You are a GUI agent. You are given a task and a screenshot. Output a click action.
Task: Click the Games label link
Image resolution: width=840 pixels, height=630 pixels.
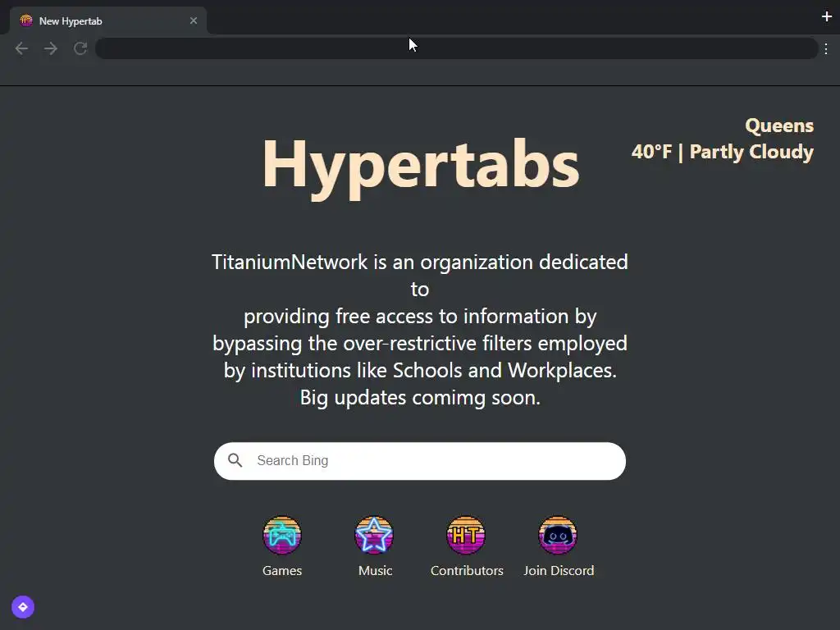tap(282, 571)
